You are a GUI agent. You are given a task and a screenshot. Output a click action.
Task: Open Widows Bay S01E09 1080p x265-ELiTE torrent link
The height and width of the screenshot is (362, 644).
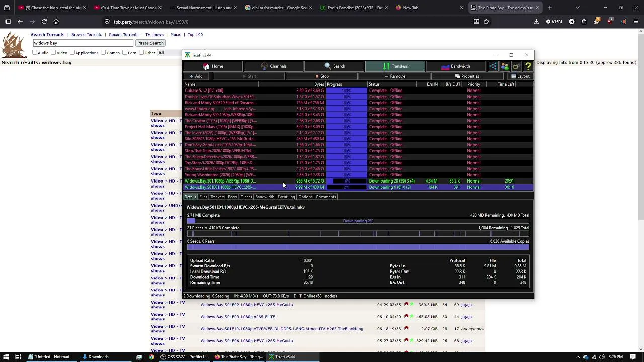[x=238, y=317]
